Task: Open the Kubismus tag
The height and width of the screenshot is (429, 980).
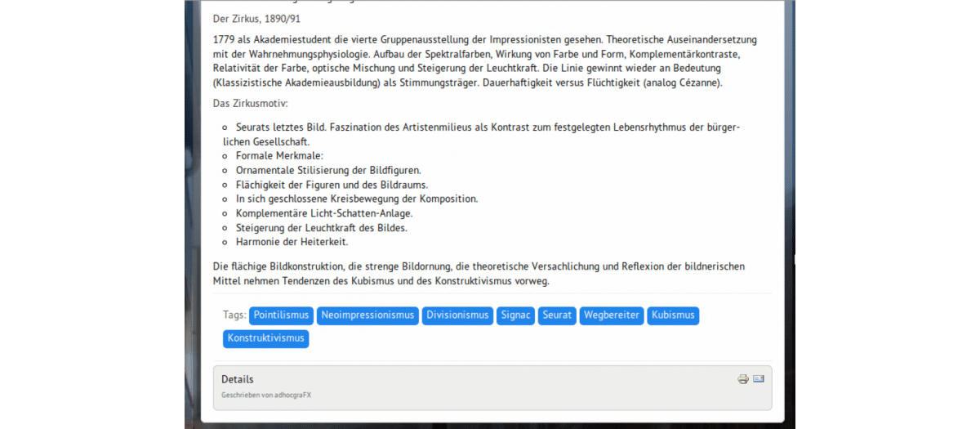Action: pos(673,315)
